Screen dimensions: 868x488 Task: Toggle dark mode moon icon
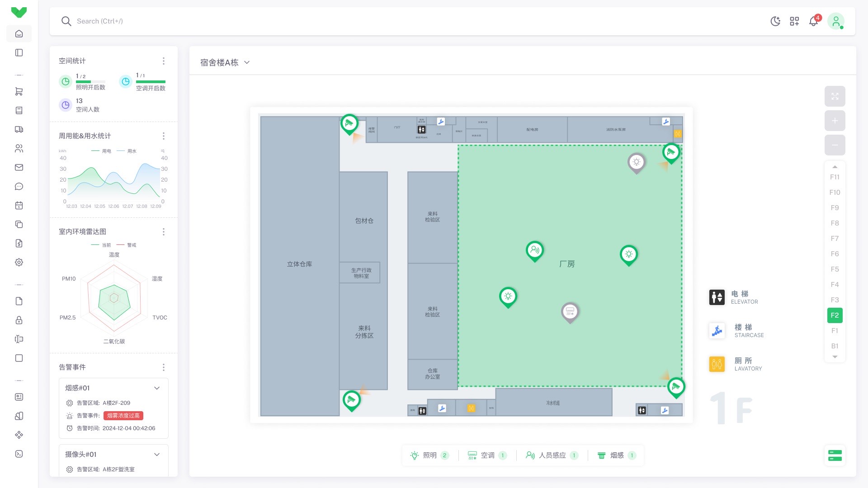[775, 21]
